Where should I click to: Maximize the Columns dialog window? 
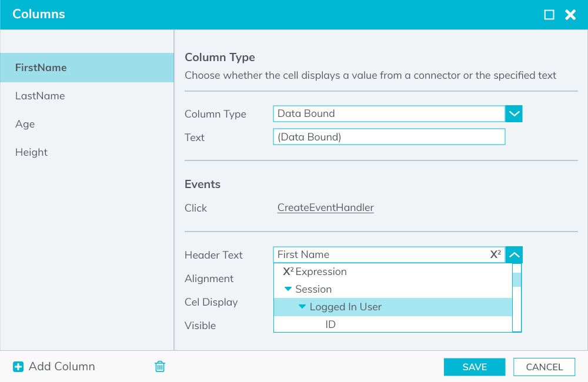pyautogui.click(x=549, y=15)
